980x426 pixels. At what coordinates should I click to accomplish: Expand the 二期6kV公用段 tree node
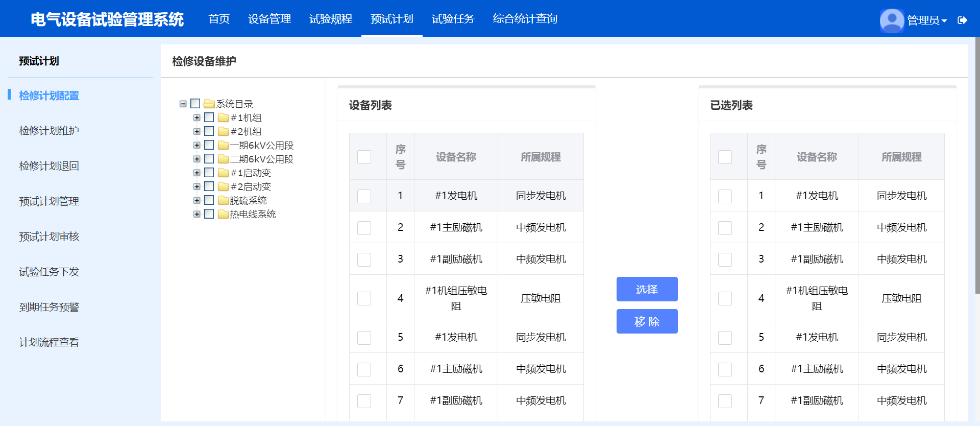197,159
